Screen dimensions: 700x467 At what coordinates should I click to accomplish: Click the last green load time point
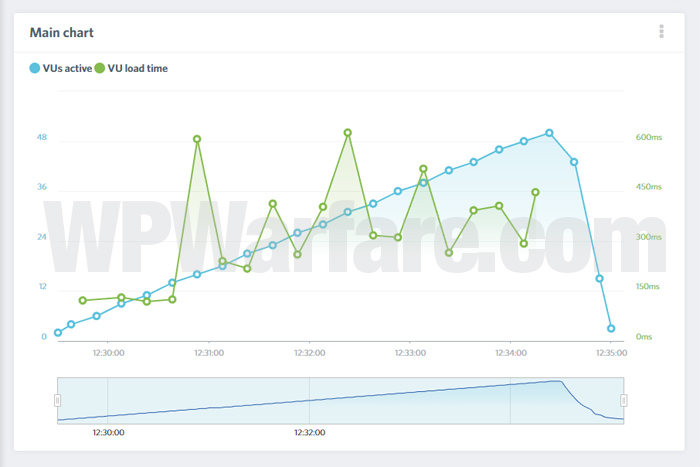(536, 192)
